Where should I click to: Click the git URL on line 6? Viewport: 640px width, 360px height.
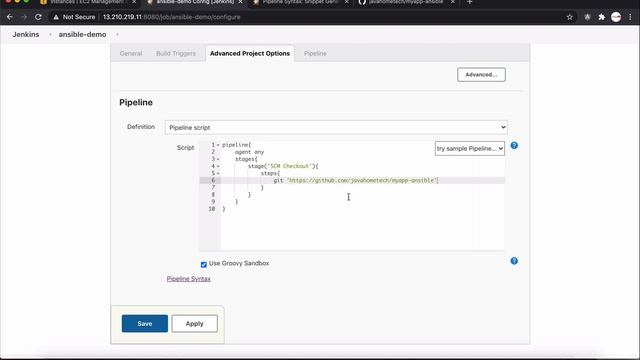click(362, 180)
